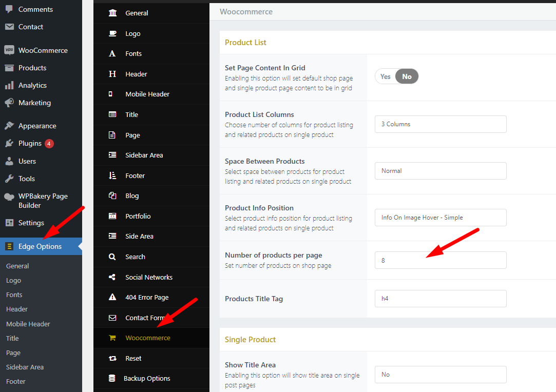This screenshot has width=556, height=392.
Task: Click the Tools wrench icon
Action: pos(9,178)
